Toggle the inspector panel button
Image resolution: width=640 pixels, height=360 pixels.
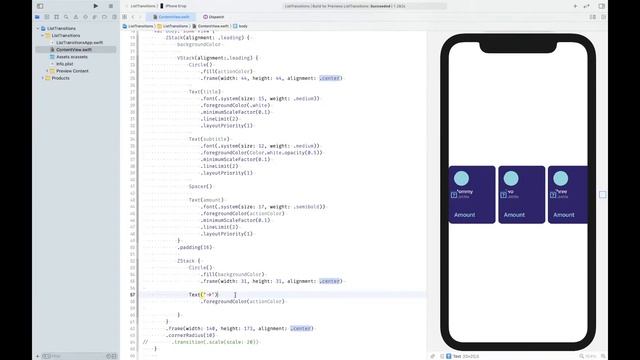[602, 6]
